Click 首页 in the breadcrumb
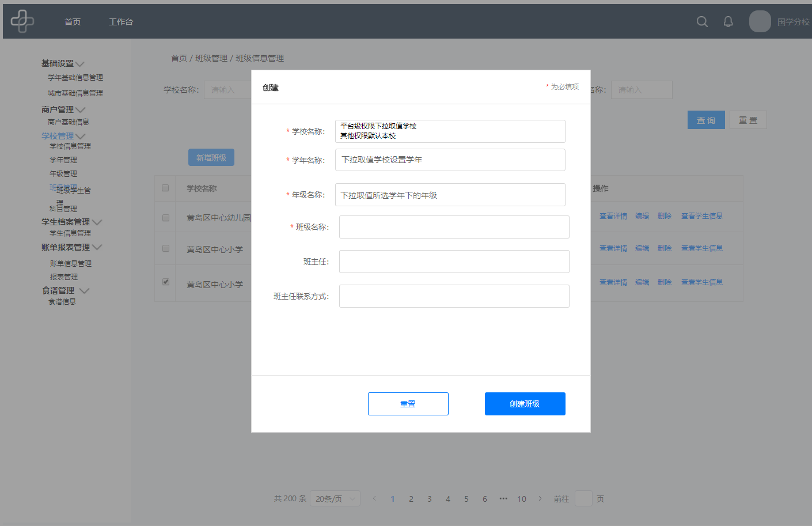The height and width of the screenshot is (526, 812). tap(179, 58)
